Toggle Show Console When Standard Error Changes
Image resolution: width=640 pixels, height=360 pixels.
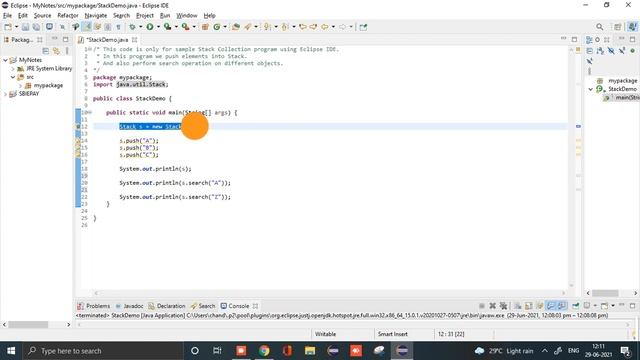562,306
